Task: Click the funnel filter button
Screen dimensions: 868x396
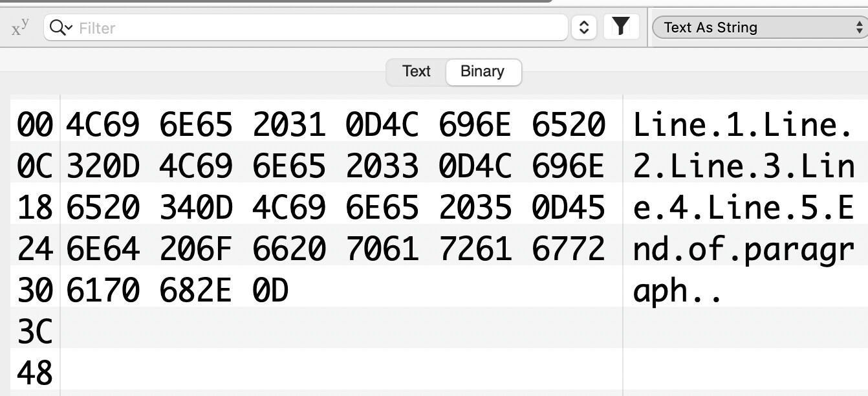Action: (620, 27)
